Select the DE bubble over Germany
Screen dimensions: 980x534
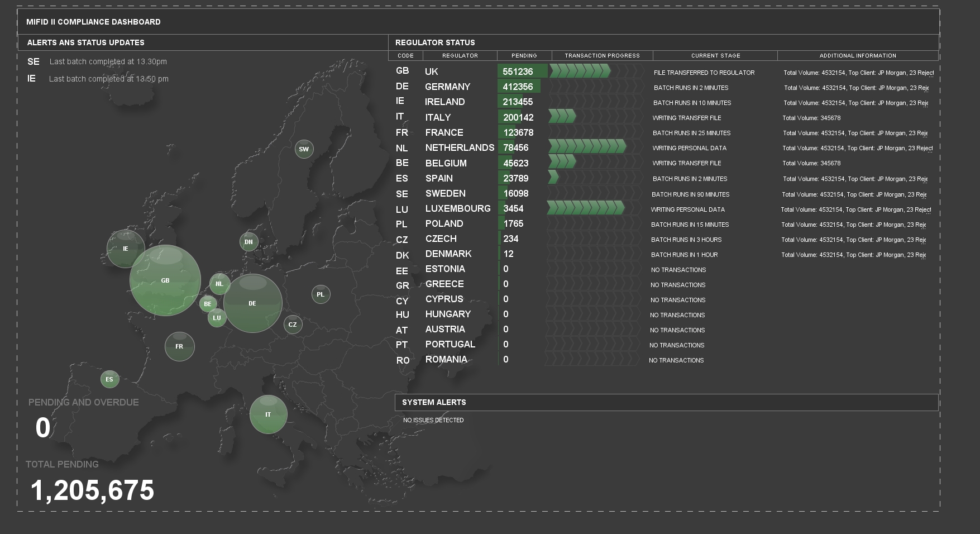(x=252, y=303)
